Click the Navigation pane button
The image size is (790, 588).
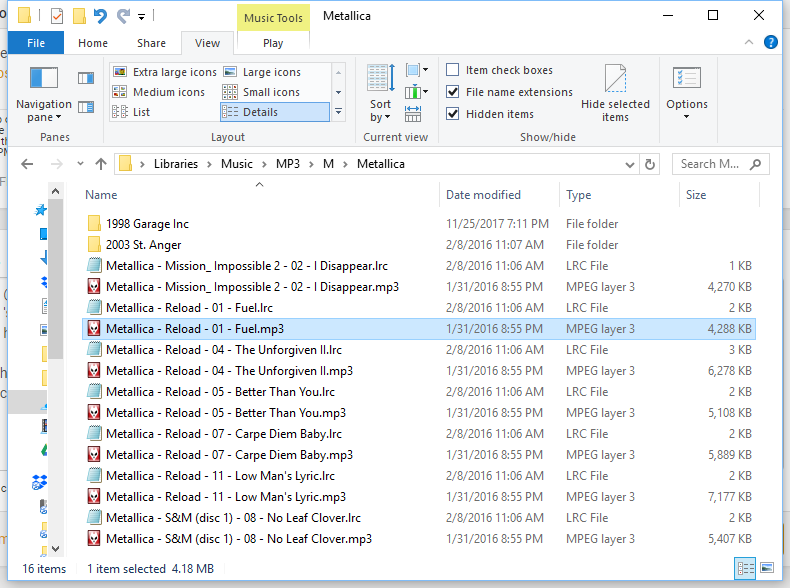click(x=44, y=95)
